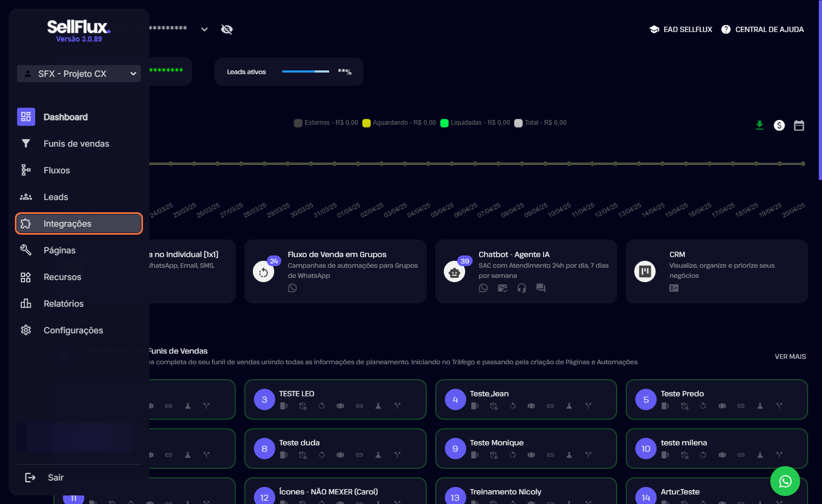The height and width of the screenshot is (504, 822).
Task: View Relatórios in the sidebar
Action: [x=79, y=303]
